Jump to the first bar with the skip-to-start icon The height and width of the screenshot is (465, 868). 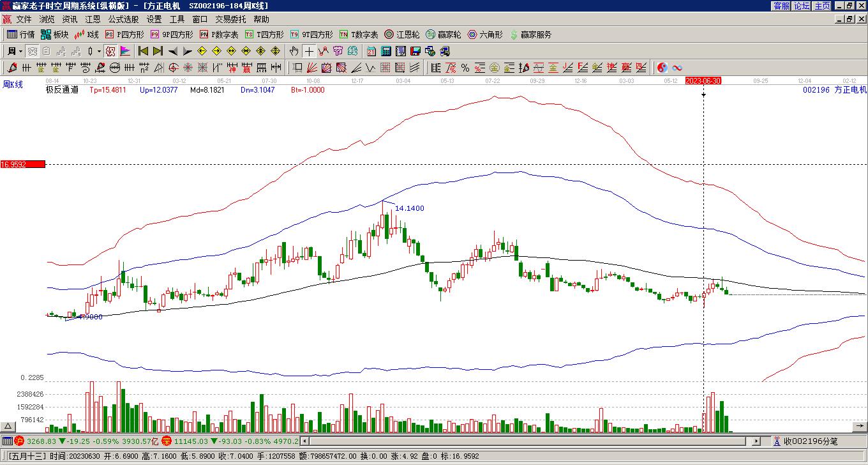point(144,51)
